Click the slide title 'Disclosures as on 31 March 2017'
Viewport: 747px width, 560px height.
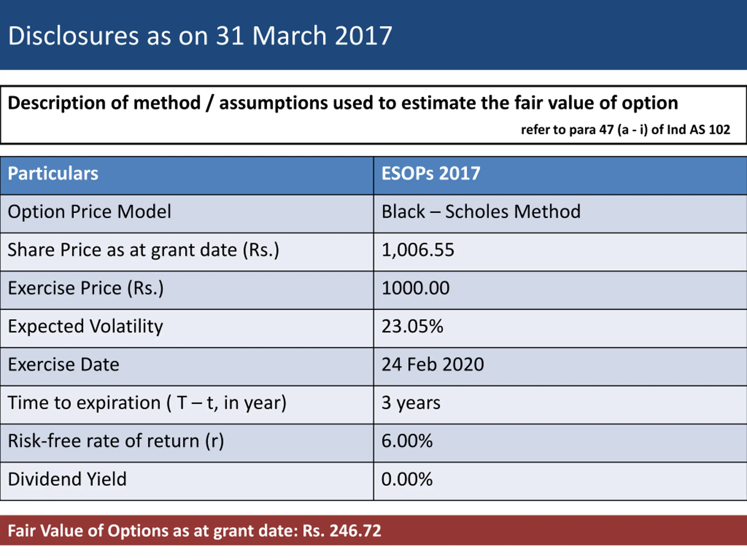point(200,36)
